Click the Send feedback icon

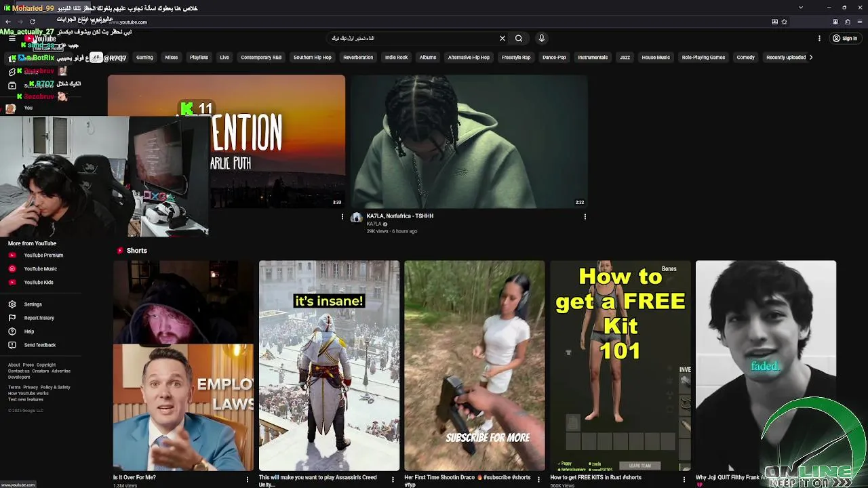tap(12, 345)
